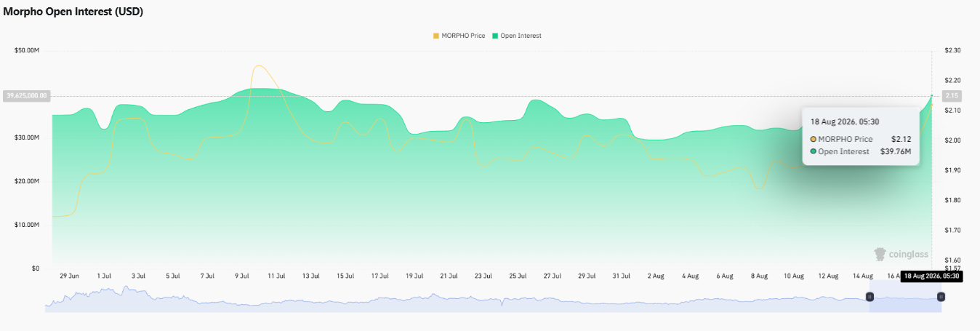Click the $2.20 right axis label
980x331 pixels.
(x=952, y=80)
